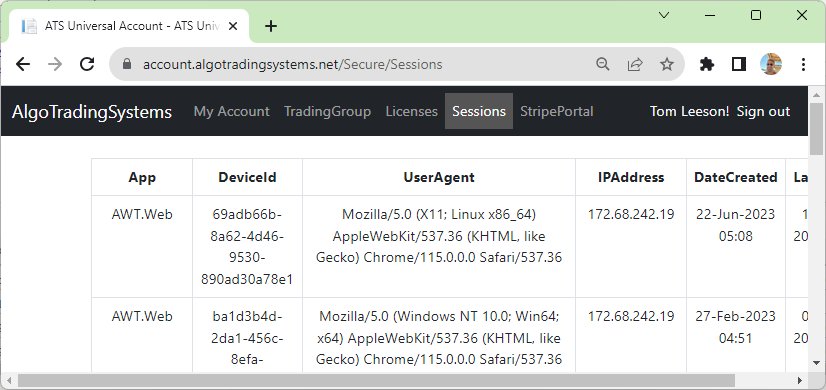This screenshot has height=390, width=826.
Task: Open the Chrome three-dot menu
Action: (803, 64)
